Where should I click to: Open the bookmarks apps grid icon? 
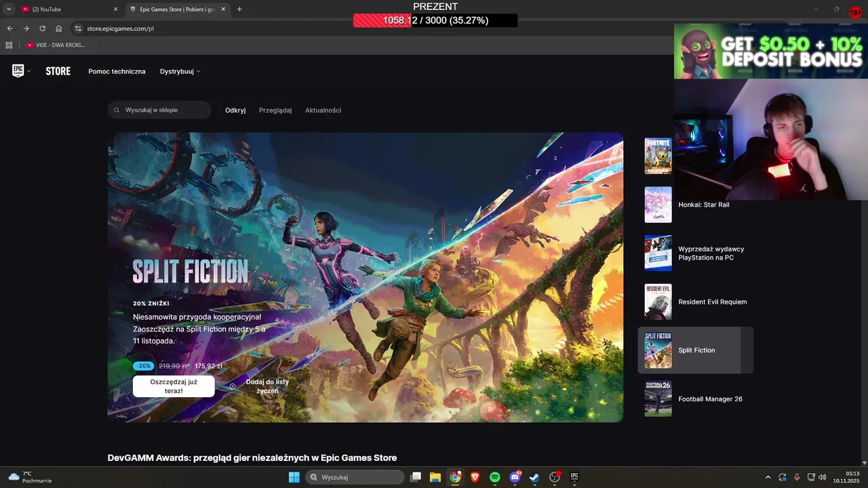(9, 45)
